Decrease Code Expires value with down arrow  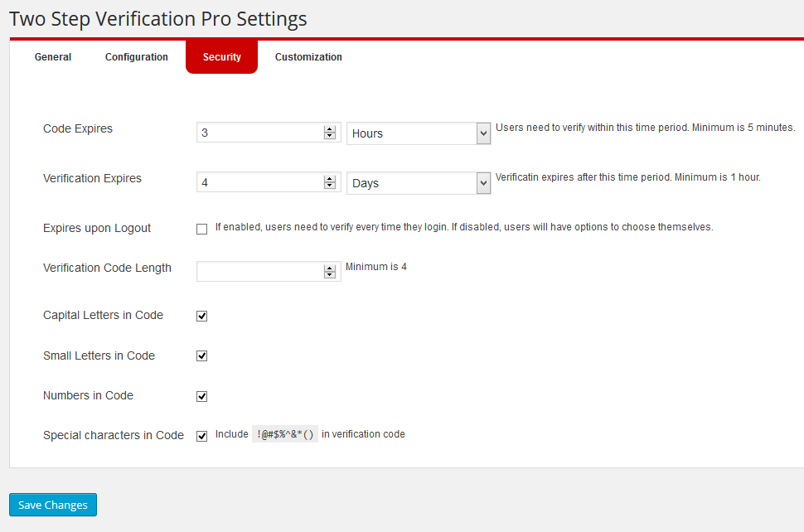(x=330, y=136)
